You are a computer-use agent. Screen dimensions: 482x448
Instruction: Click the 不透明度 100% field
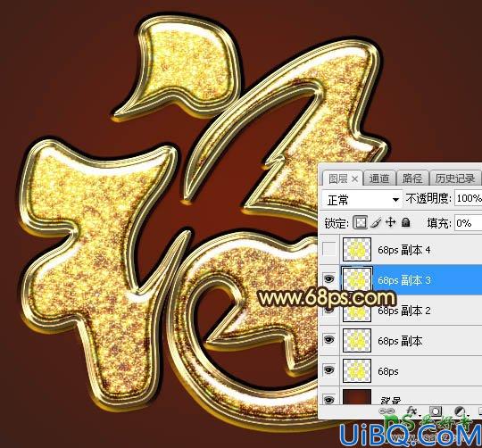tap(468, 198)
